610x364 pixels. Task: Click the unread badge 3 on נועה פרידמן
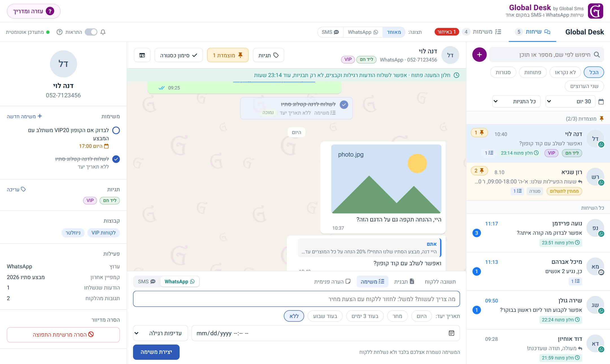click(x=477, y=233)
